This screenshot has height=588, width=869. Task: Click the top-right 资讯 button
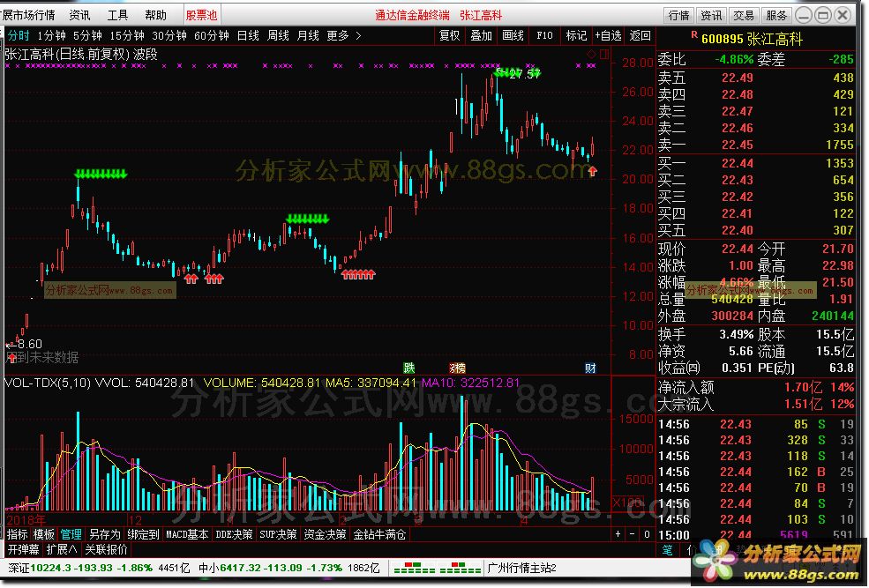pyautogui.click(x=711, y=16)
